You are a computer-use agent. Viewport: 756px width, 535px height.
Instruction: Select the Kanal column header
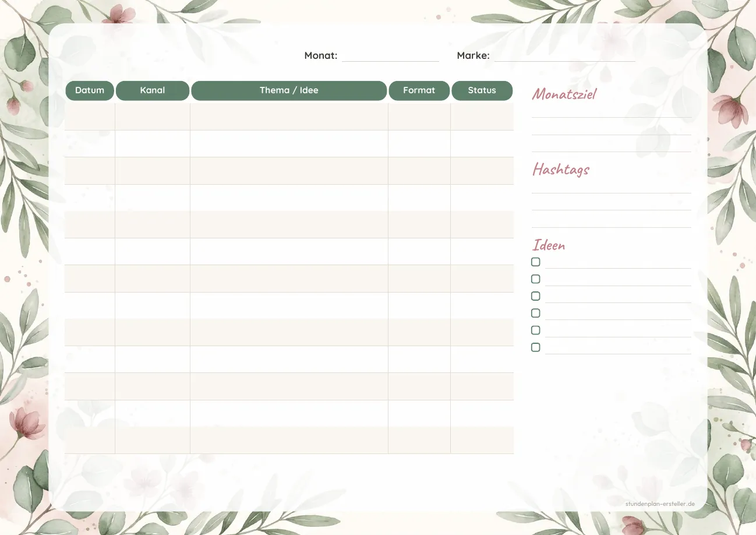coord(153,90)
